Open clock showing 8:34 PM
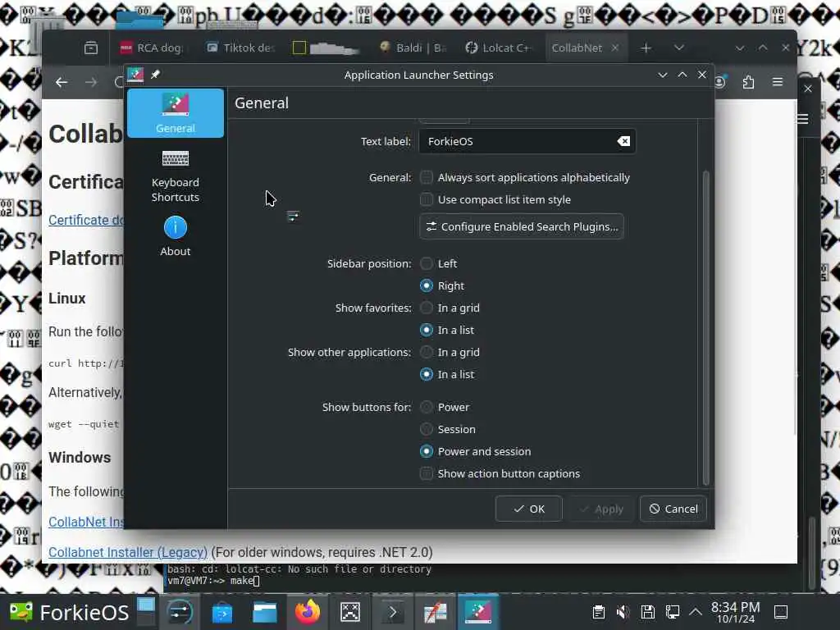The width and height of the screenshot is (840, 630). point(736,612)
